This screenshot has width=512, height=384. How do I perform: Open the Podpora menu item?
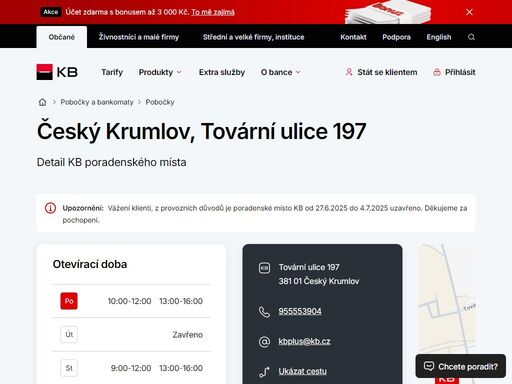click(x=396, y=37)
